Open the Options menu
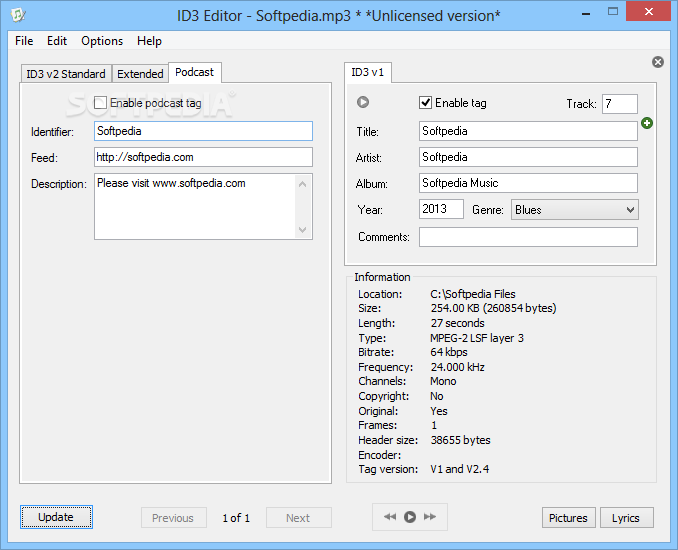 102,41
